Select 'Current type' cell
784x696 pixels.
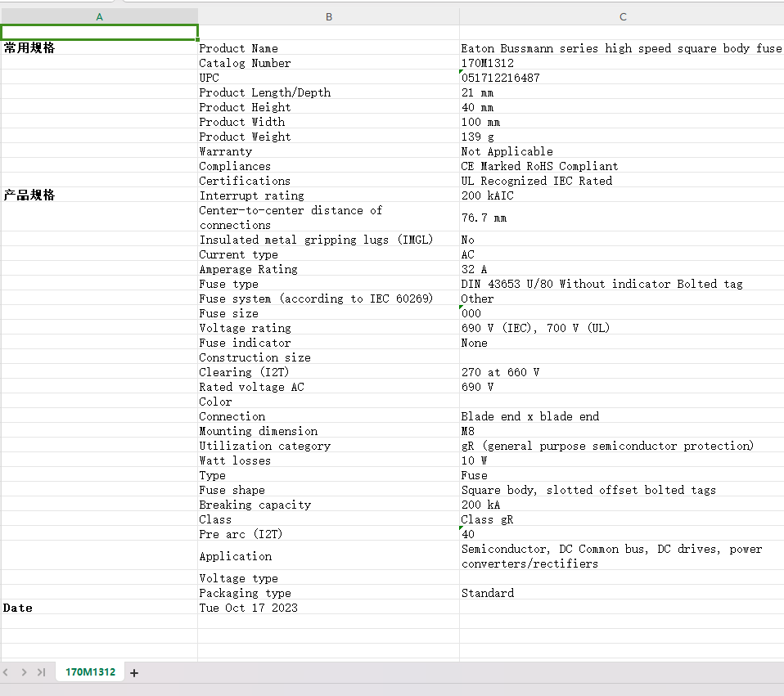[328, 254]
